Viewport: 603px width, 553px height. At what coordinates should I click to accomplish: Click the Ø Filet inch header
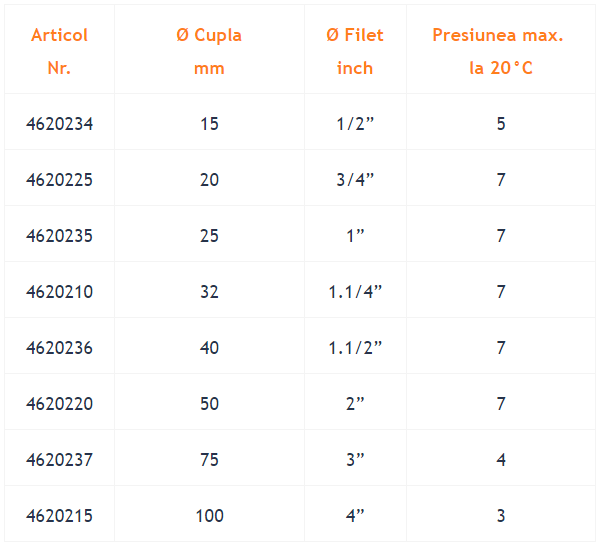(355, 51)
